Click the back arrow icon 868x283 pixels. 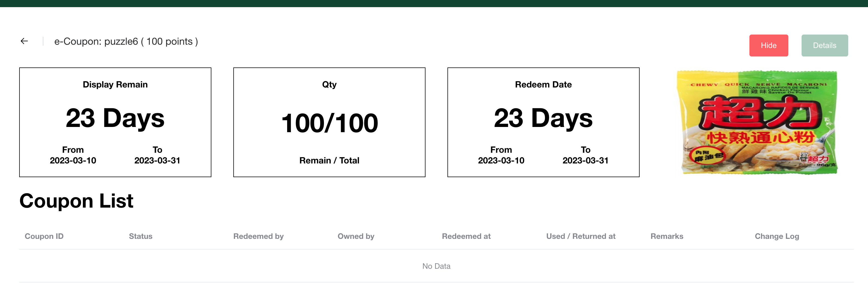(24, 41)
